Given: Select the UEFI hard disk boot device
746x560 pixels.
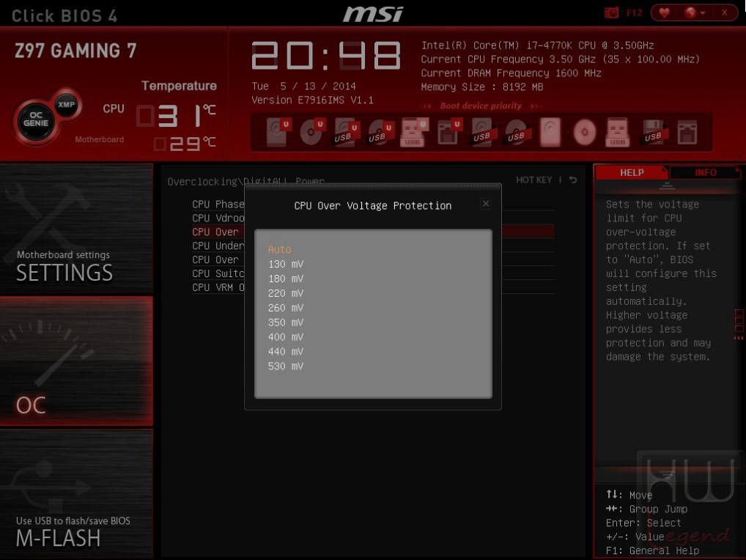Looking at the screenshot, I should pos(278,132).
